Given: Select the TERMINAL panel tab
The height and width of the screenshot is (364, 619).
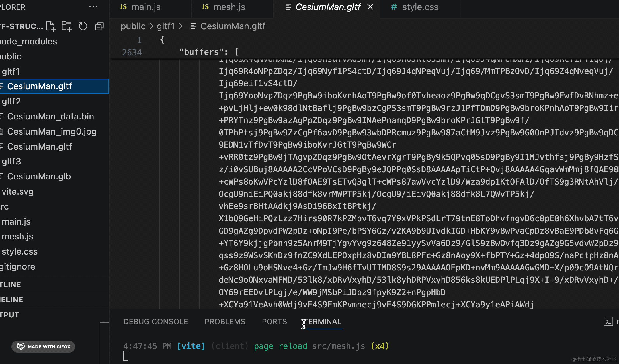Looking at the screenshot, I should point(322,321).
